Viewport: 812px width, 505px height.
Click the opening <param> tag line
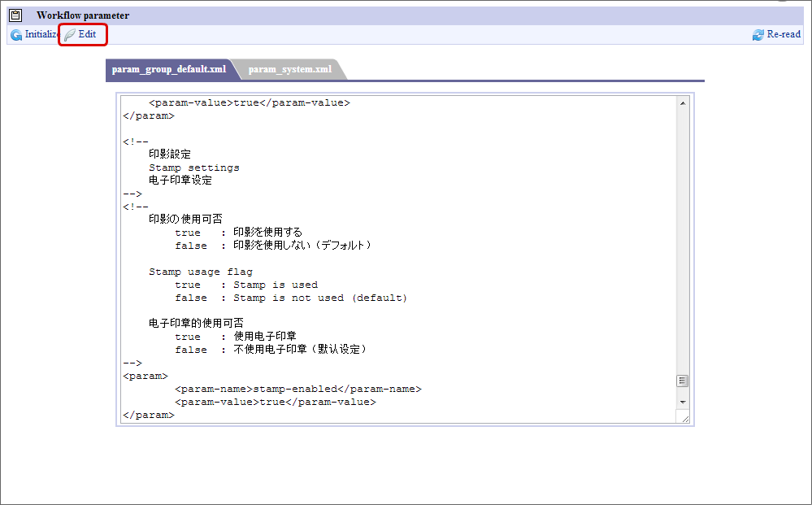pyautogui.click(x=145, y=376)
